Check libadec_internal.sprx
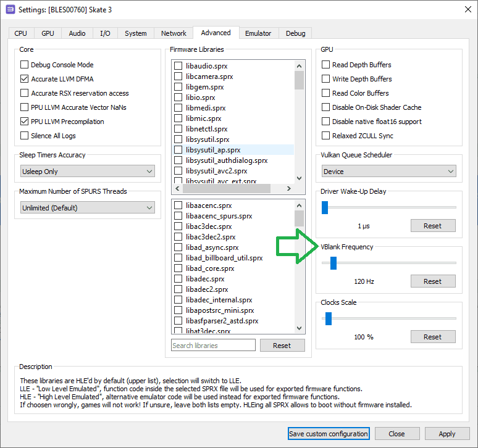This screenshot has width=478, height=448. tap(178, 300)
